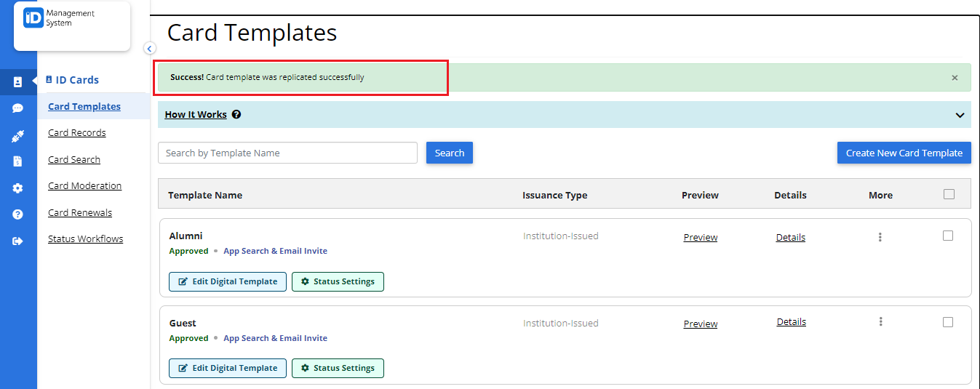The image size is (980, 389).
Task: Open the Alumni template more options menu
Action: (880, 237)
